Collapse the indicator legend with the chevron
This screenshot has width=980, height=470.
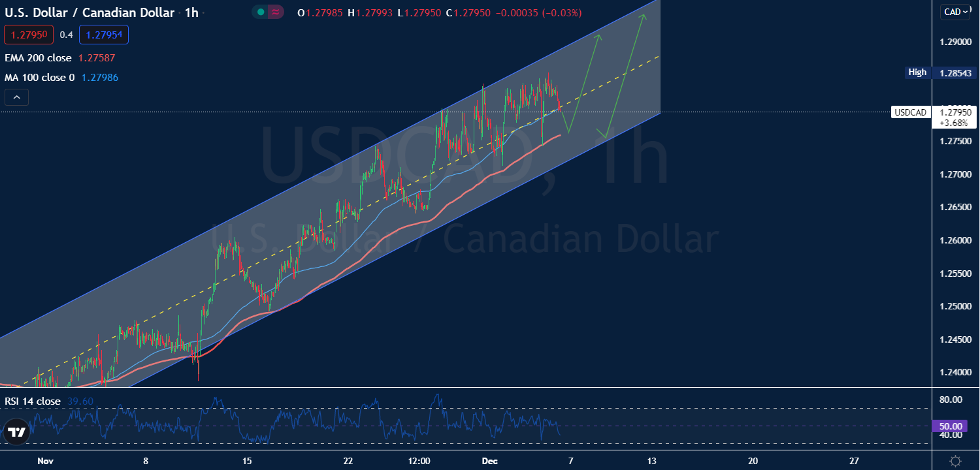point(16,98)
